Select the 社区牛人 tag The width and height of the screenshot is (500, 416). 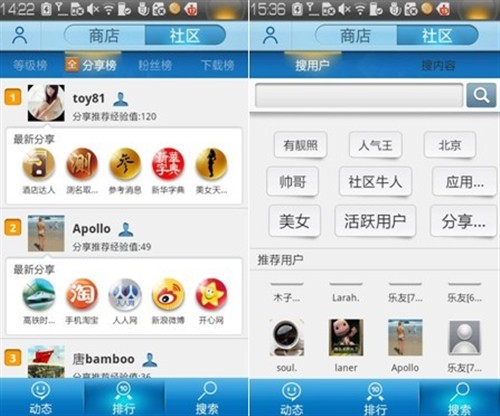pos(375,182)
